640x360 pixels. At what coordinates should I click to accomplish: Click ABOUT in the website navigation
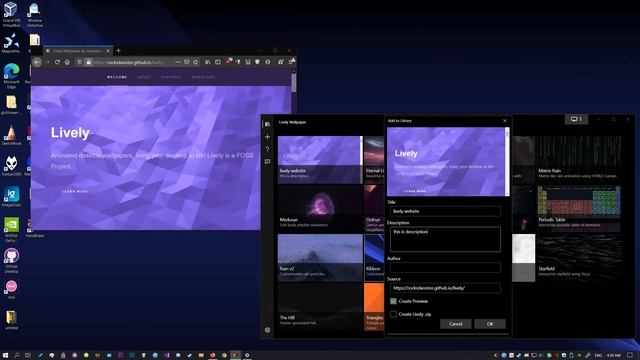pos(144,77)
